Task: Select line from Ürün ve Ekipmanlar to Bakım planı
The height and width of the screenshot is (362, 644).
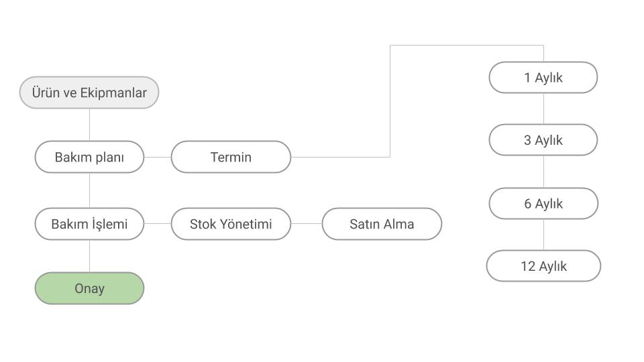Action: 89,125
